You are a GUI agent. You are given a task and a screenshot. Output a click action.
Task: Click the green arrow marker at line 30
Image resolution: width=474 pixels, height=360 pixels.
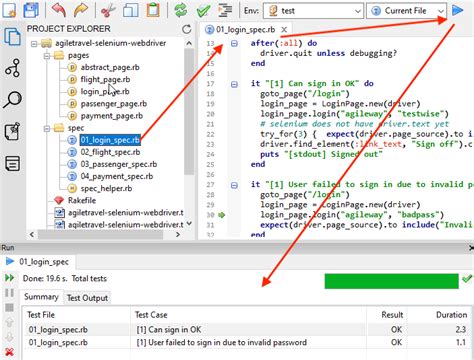click(222, 215)
